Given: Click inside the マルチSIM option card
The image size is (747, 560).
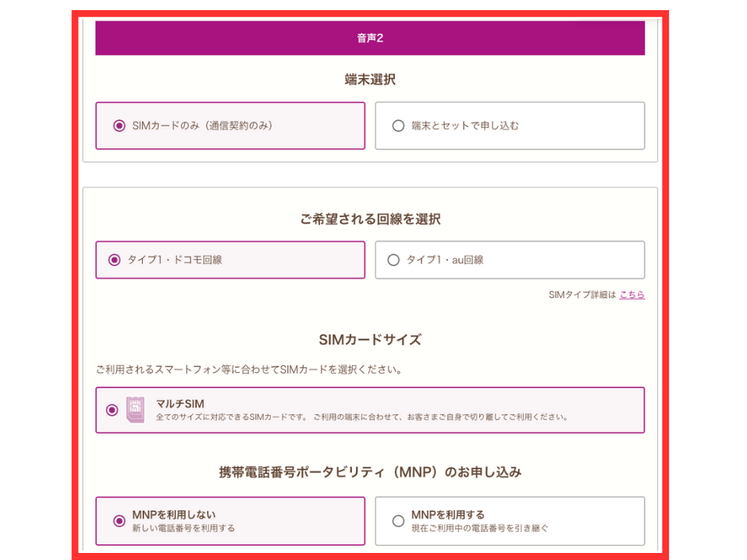Looking at the screenshot, I should coord(369,410).
